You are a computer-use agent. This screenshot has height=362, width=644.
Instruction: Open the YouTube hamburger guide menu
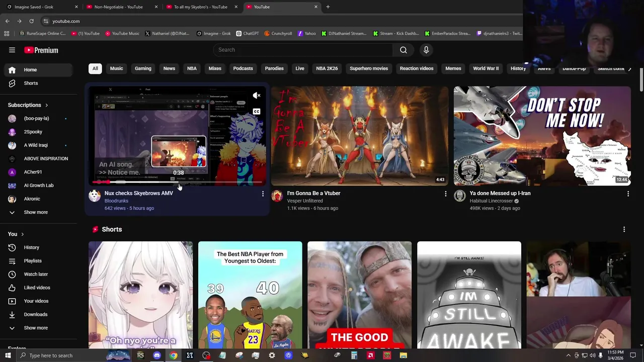pyautogui.click(x=12, y=50)
